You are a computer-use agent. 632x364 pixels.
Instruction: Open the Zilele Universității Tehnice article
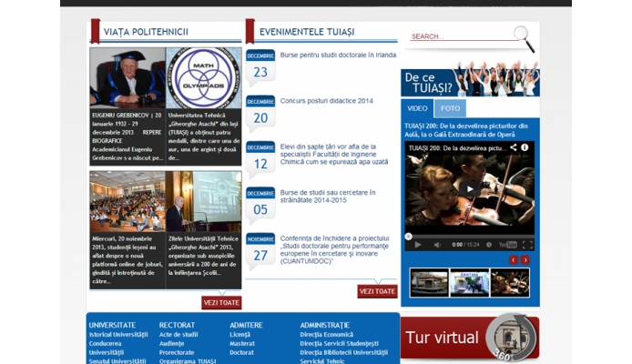pos(204,256)
